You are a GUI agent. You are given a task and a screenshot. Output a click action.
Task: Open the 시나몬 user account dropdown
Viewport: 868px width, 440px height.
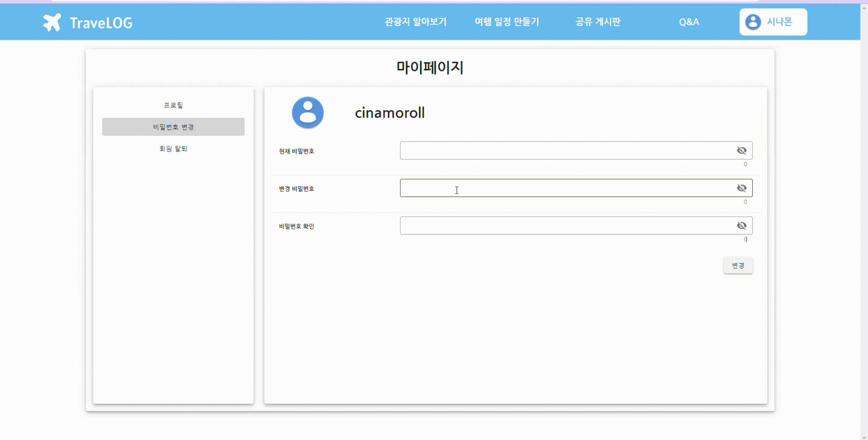pyautogui.click(x=779, y=22)
